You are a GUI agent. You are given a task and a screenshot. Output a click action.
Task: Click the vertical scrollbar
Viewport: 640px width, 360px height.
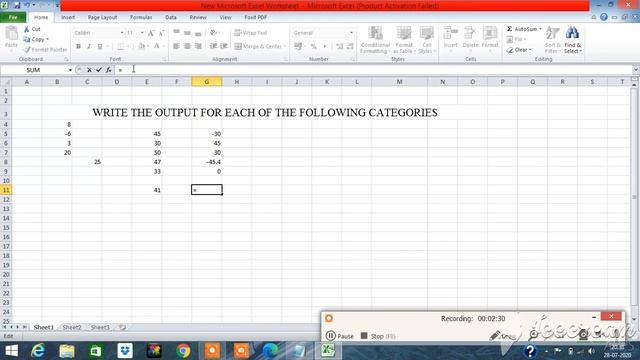click(634, 197)
